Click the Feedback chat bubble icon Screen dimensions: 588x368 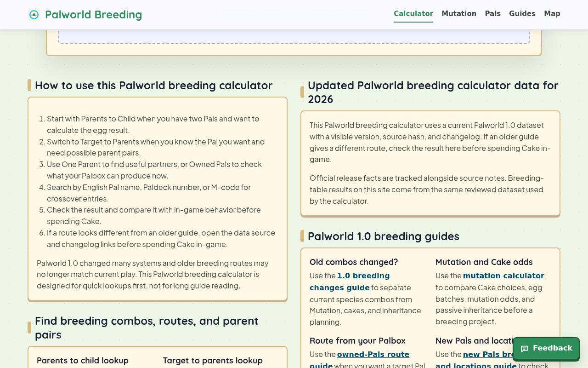525,349
